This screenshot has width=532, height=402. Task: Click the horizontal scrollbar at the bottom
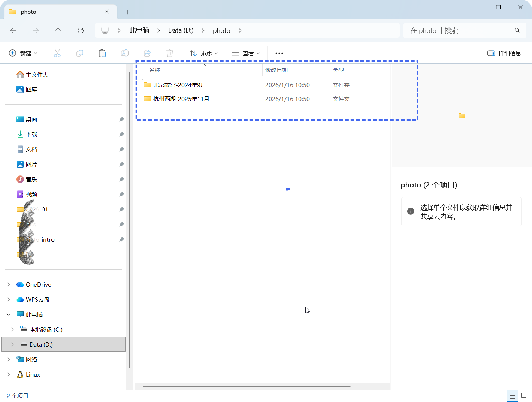[247, 386]
